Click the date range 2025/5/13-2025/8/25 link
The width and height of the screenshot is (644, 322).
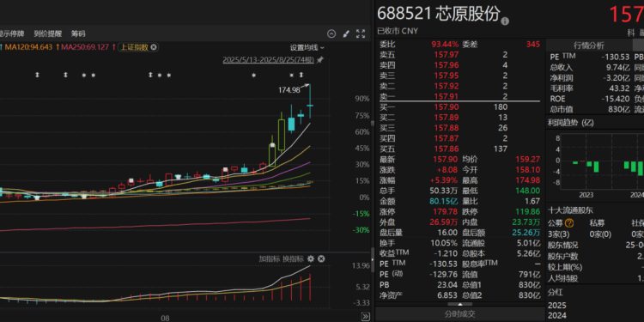pyautogui.click(x=268, y=60)
